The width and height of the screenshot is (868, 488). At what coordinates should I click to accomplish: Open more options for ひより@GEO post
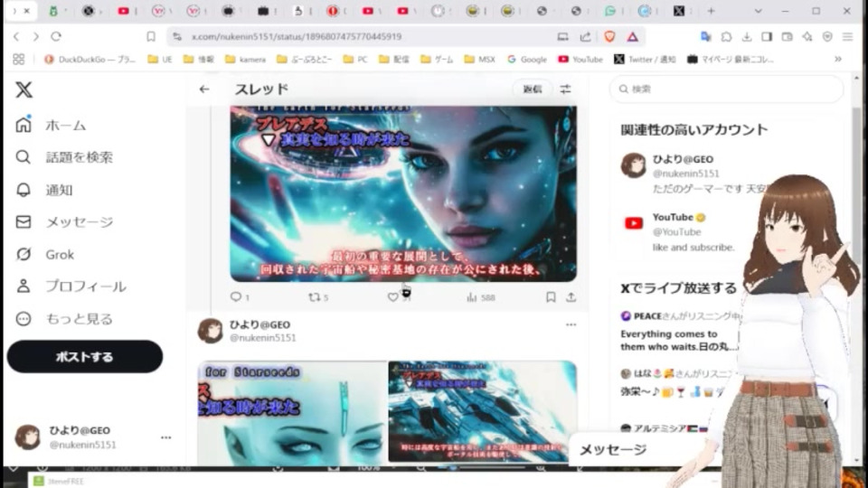click(x=571, y=324)
